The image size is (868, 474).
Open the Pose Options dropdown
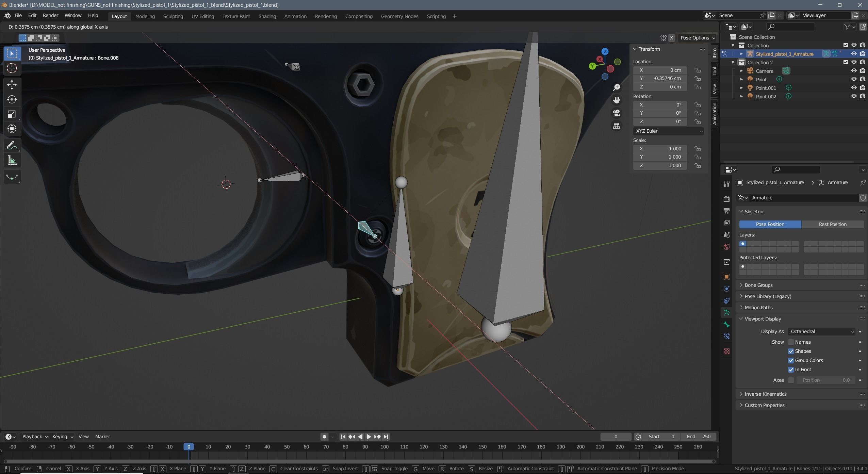(x=698, y=38)
